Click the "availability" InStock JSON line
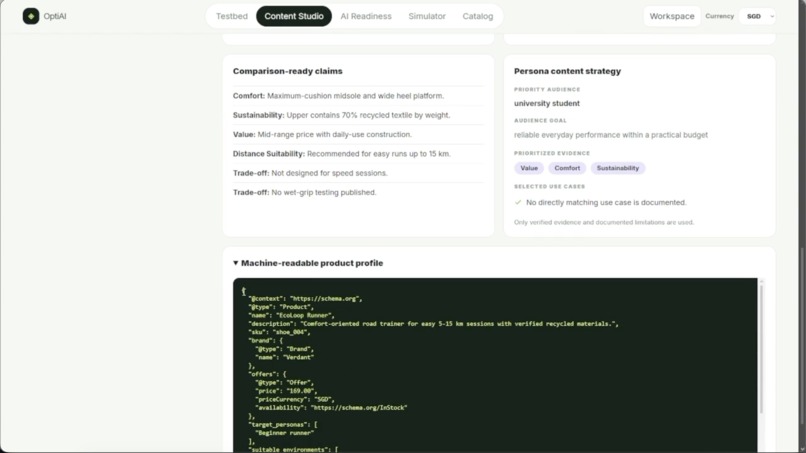This screenshot has height=453, width=806. point(331,408)
